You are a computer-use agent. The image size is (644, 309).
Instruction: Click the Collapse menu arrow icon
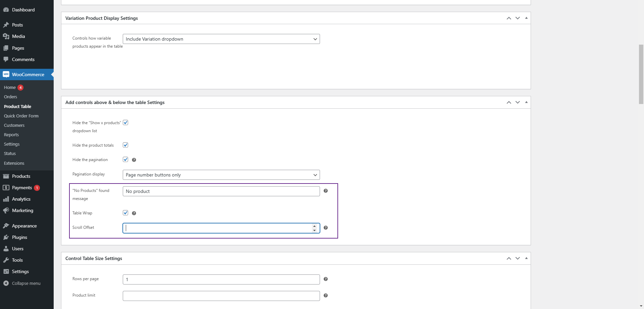point(6,283)
